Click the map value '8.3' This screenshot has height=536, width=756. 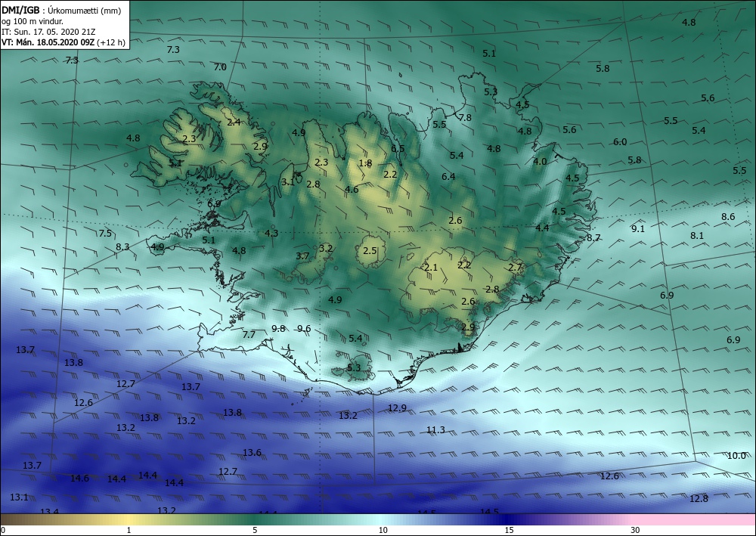tap(122, 246)
